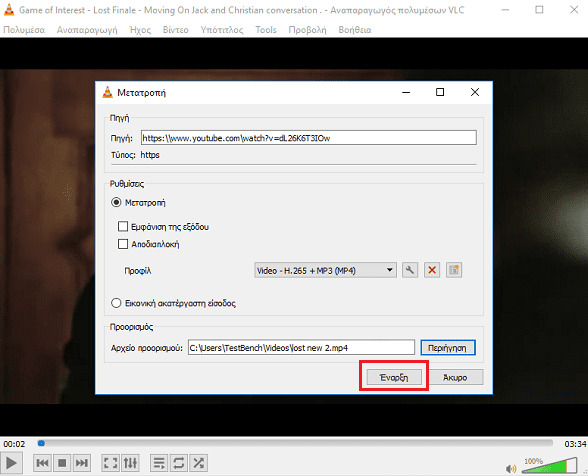Click the Έναρξη button

394,377
